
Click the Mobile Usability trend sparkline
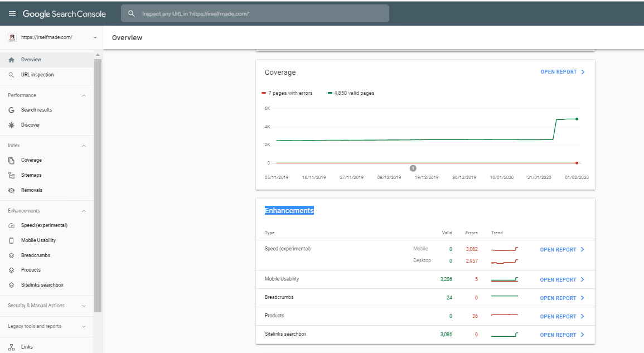505,279
